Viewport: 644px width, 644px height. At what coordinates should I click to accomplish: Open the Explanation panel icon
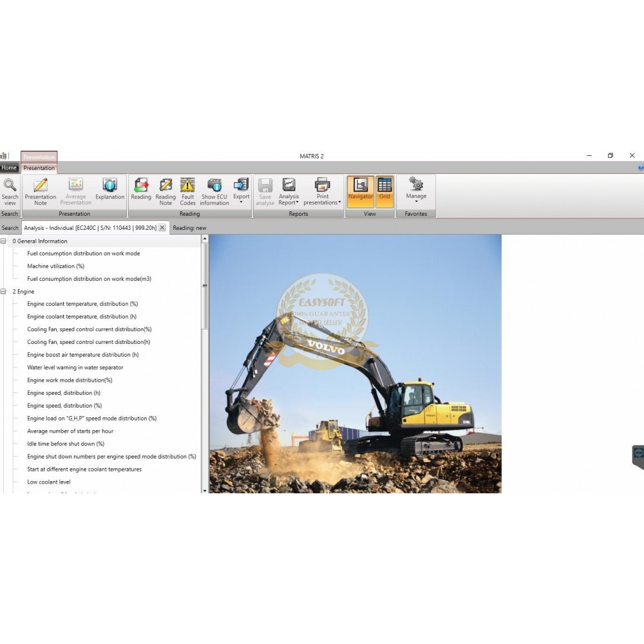point(109,189)
